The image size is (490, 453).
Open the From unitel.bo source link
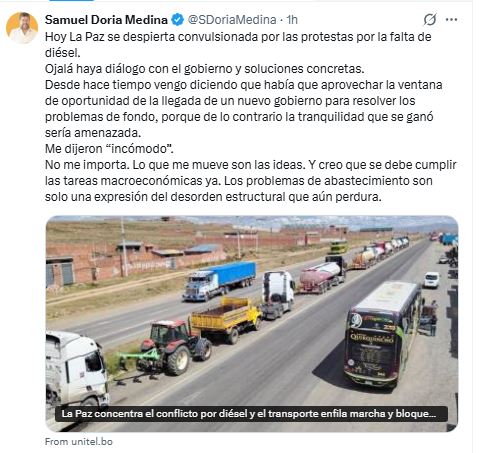pos(79,442)
